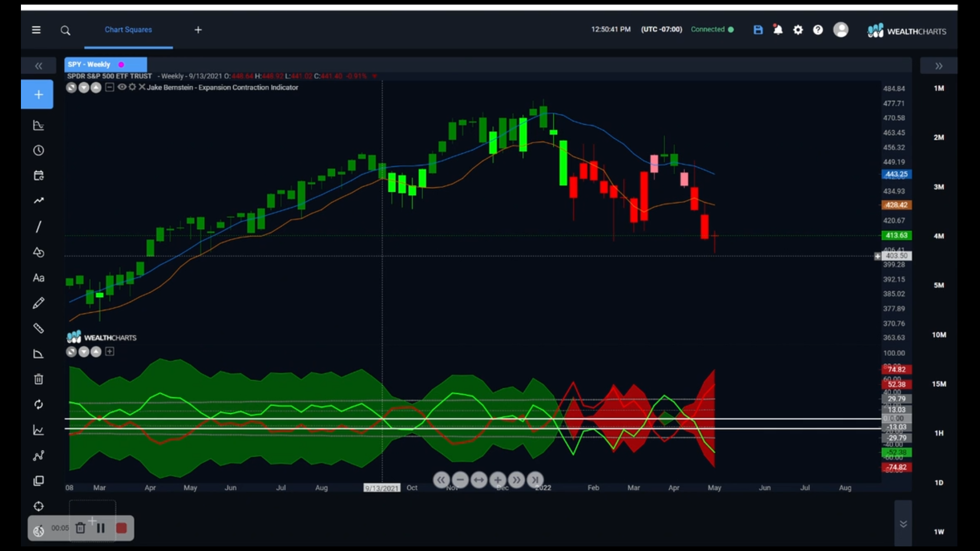
Task: Click the crosshair target icon
Action: pos(38,507)
